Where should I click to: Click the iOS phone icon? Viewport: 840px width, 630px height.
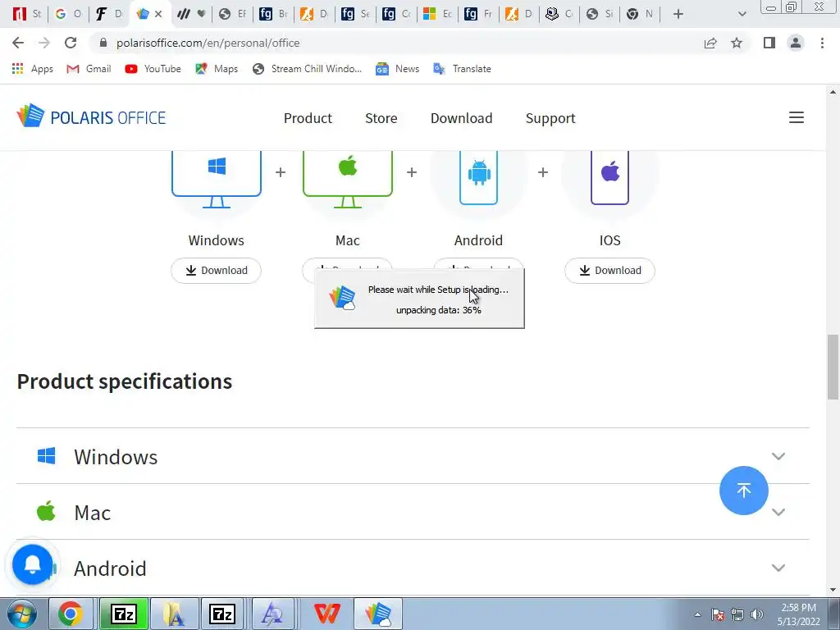[609, 177]
